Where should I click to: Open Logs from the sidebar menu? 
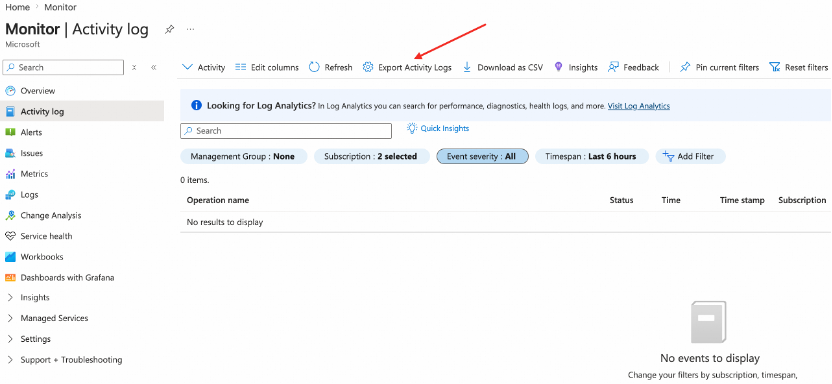tap(29, 195)
